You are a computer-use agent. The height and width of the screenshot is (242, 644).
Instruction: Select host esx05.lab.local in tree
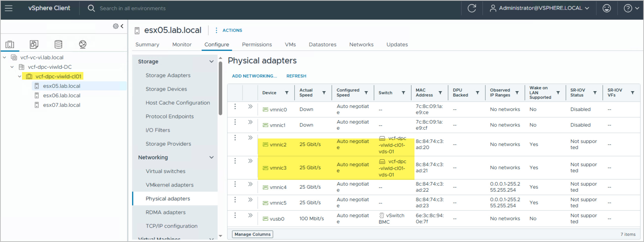[x=62, y=86]
